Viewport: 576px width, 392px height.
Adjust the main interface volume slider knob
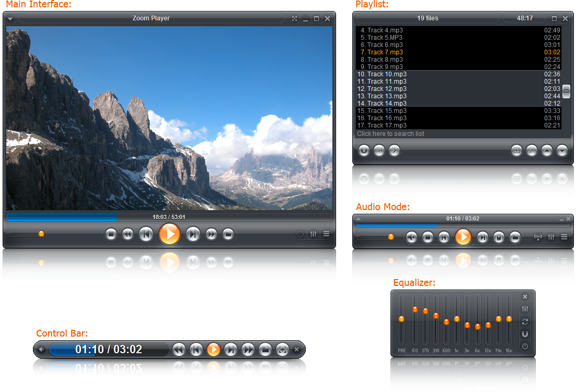pos(41,234)
